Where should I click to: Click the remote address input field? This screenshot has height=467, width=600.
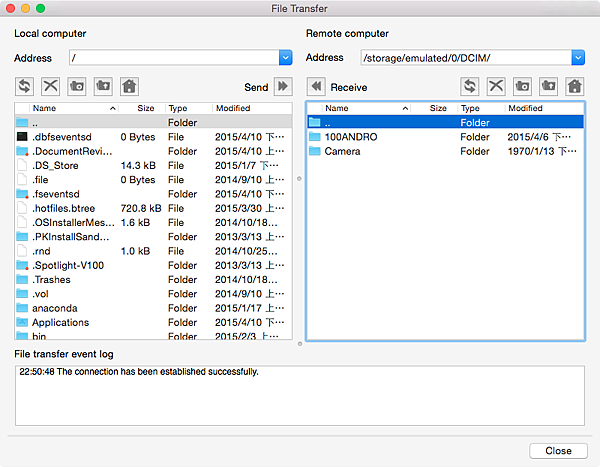[465, 58]
